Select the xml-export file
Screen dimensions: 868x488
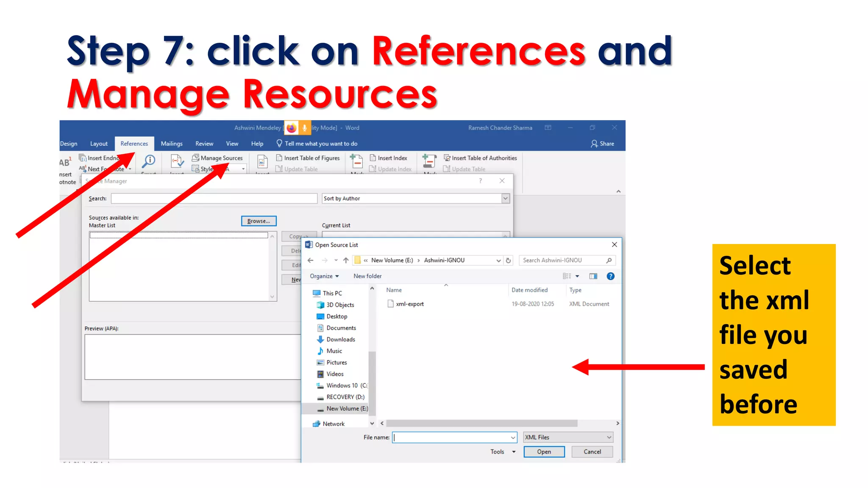(405, 304)
